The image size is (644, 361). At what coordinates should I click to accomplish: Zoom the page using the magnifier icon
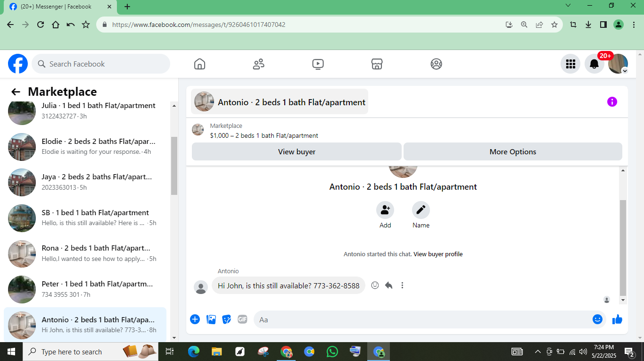524,25
